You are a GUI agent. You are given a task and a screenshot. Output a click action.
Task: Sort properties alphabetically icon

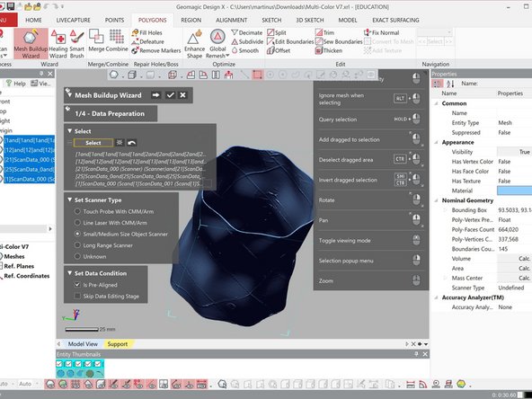(x=450, y=84)
